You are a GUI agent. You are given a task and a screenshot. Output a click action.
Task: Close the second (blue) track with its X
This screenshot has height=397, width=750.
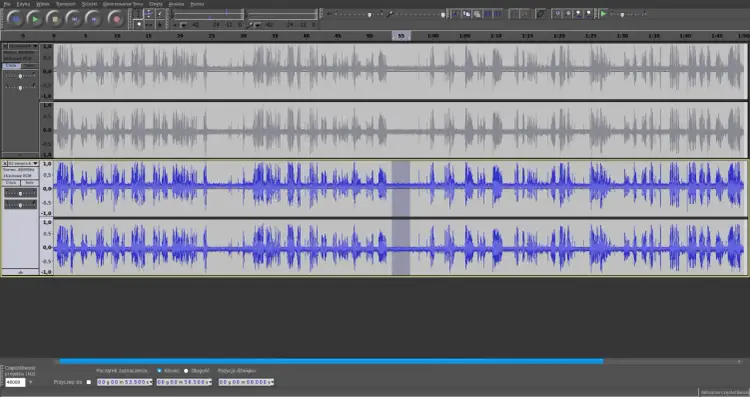click(5, 164)
